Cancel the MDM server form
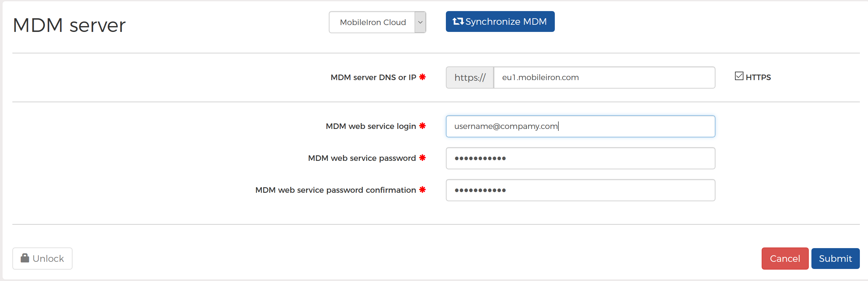The height and width of the screenshot is (281, 868). click(785, 259)
